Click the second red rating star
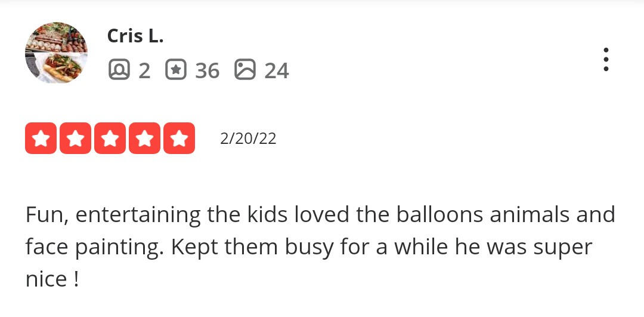Viewport: 644px width, 317px height. coord(75,139)
